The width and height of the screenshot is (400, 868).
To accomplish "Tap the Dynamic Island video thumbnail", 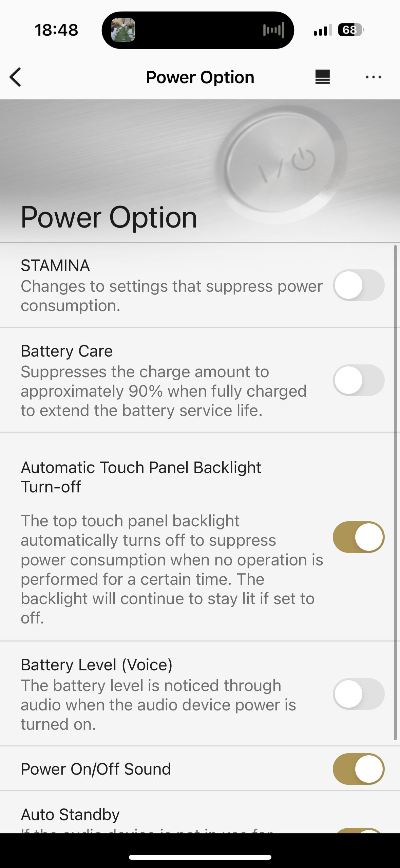I will 123,30.
